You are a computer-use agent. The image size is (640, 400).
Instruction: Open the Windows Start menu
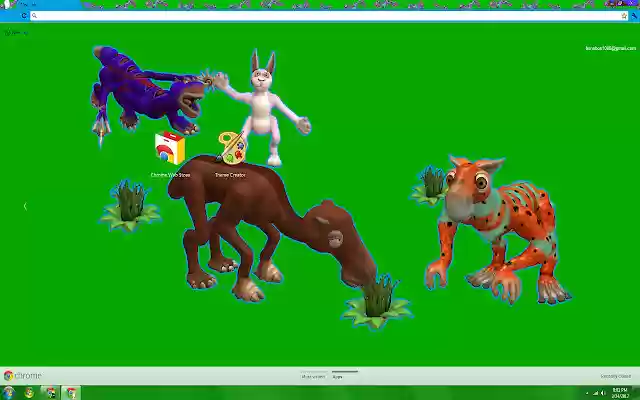pos(8,393)
